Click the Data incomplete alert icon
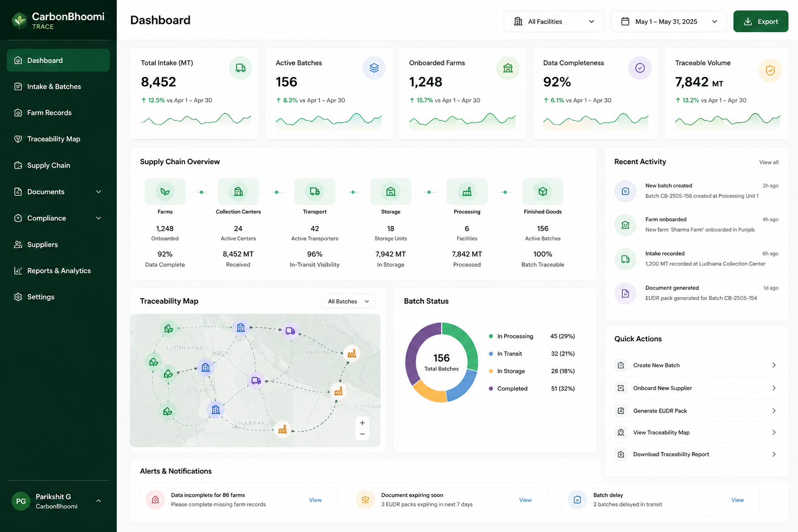Screen dimensions: 798x532 click(155, 500)
